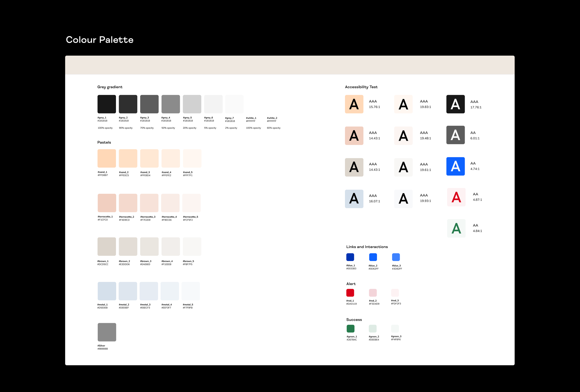Click the "Links and Interactions" heading
The height and width of the screenshot is (392, 580).
pyautogui.click(x=367, y=247)
